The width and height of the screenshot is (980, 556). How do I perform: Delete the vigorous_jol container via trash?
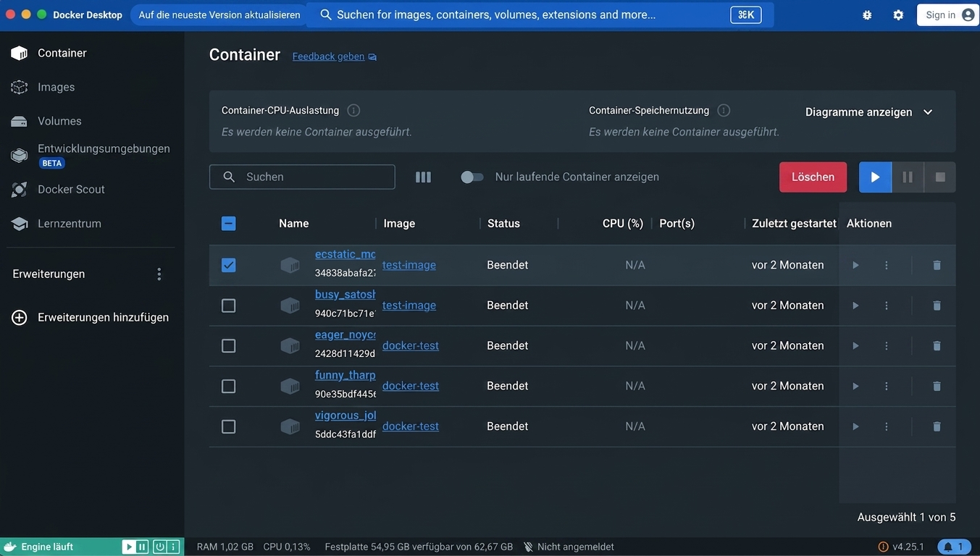[x=937, y=426]
